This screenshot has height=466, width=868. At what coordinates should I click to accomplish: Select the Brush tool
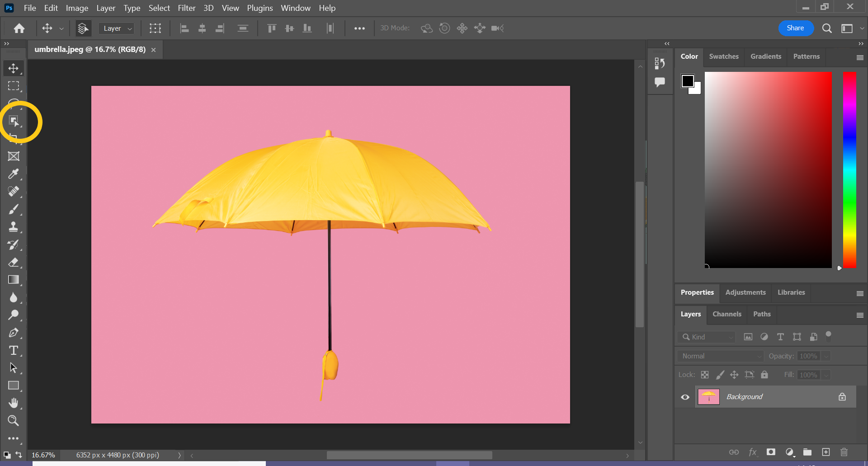coord(14,209)
